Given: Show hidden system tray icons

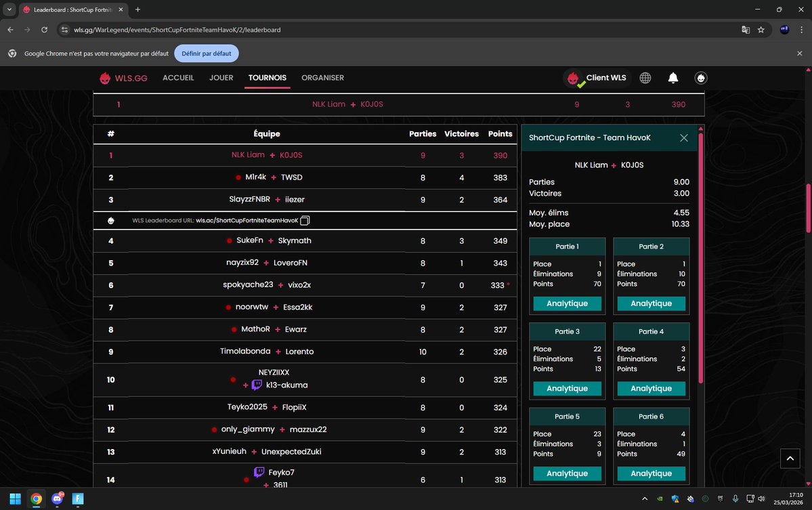Looking at the screenshot, I should tap(645, 498).
